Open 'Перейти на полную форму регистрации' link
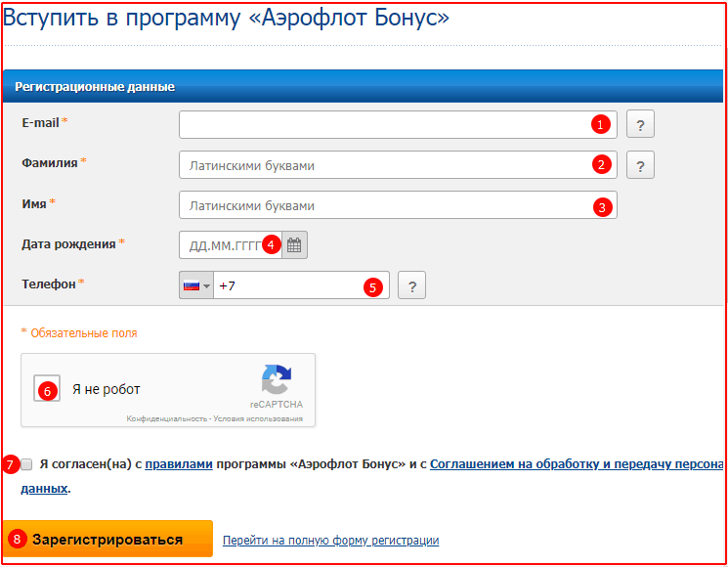This screenshot has height=567, width=728. (x=330, y=541)
